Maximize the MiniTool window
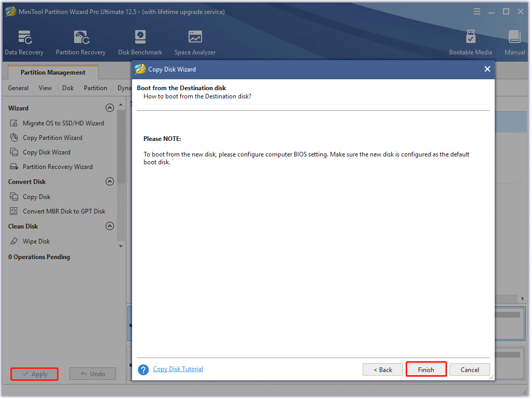Screen dimensions: 532x399 tap(506, 12)
